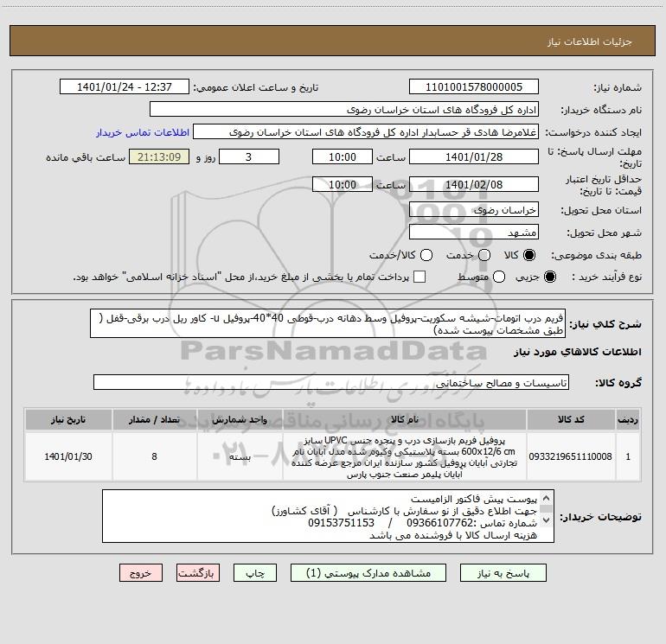Click the phone numbers line in buyer notes
This screenshot has width=666, height=644.
point(423,523)
